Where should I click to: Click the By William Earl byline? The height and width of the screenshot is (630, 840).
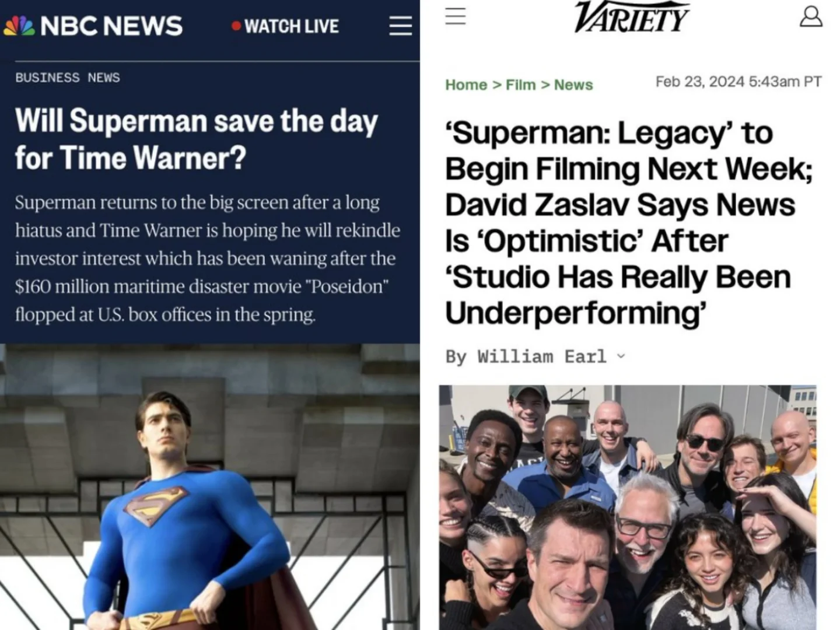(x=526, y=356)
